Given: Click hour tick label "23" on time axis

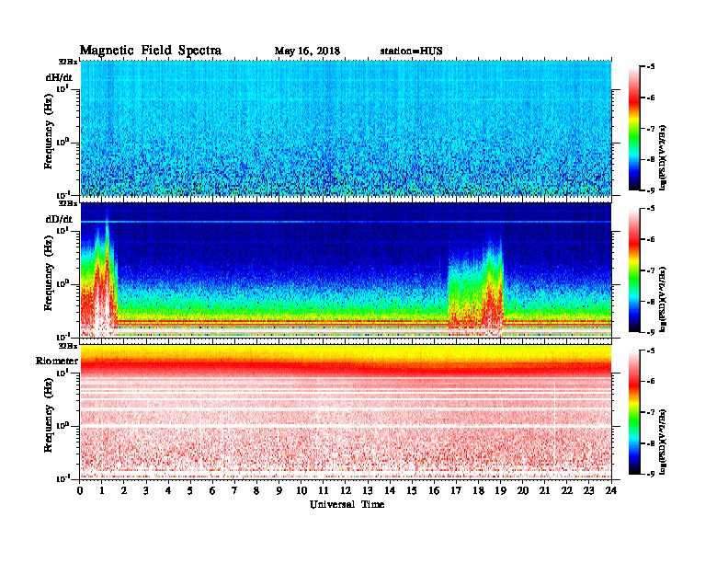Looking at the screenshot, I should tap(588, 490).
